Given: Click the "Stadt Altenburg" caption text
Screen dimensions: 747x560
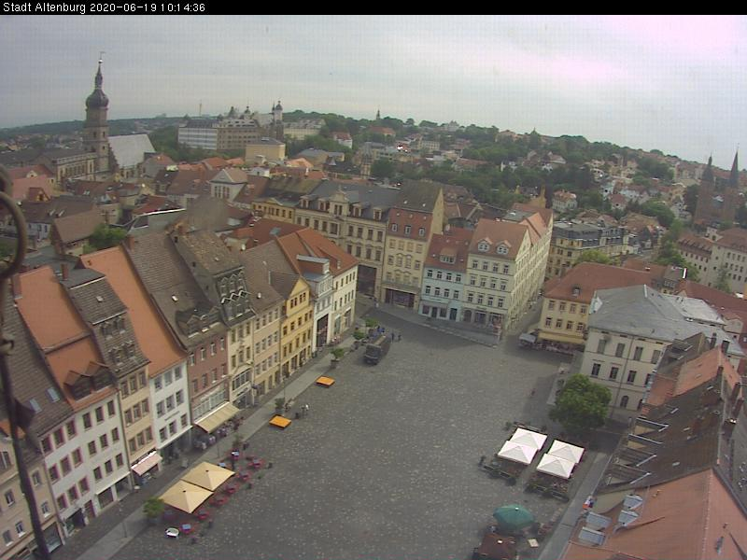Looking at the screenshot, I should [45, 7].
